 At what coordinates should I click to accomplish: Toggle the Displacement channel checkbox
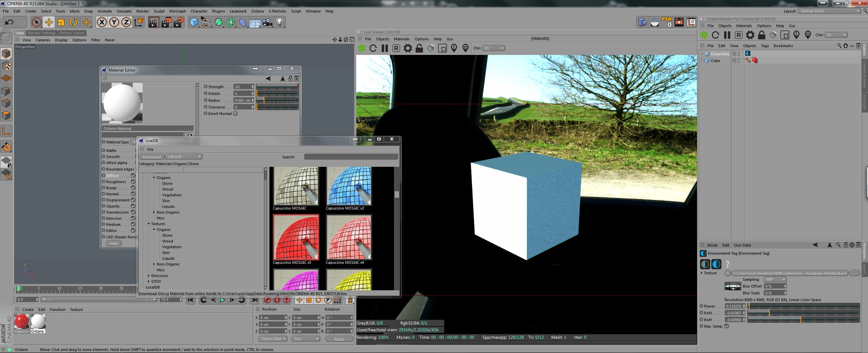pyautogui.click(x=133, y=200)
